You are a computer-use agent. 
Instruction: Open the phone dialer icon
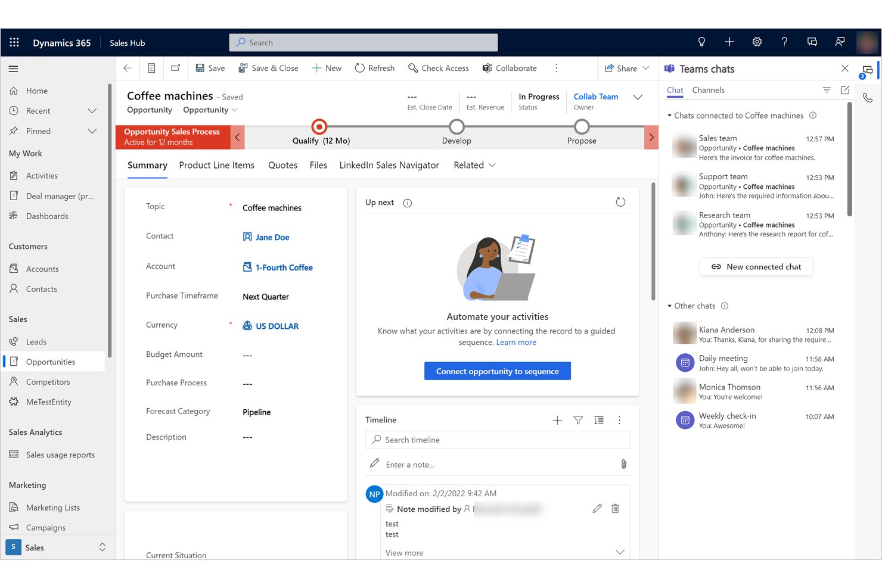click(868, 98)
